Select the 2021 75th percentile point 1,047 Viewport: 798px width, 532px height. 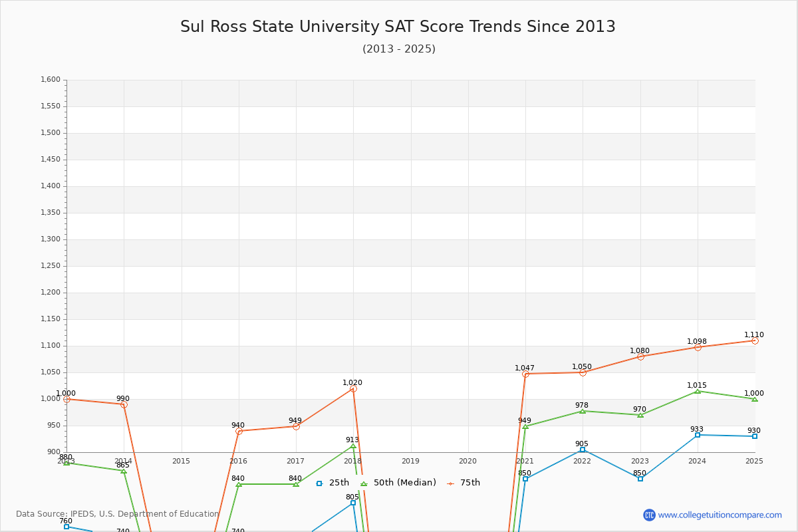(x=525, y=374)
